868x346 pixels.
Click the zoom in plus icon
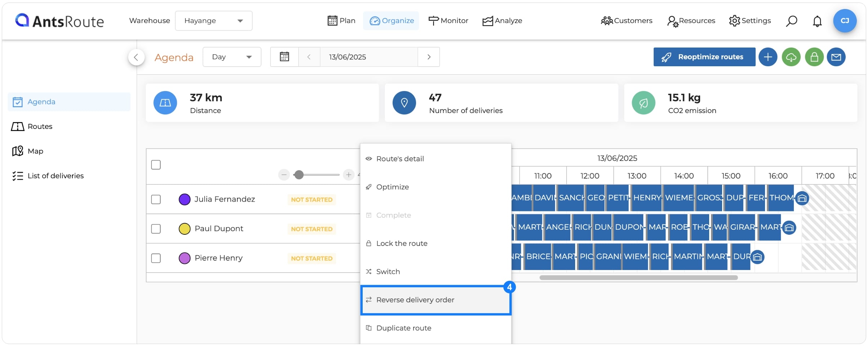coord(348,175)
